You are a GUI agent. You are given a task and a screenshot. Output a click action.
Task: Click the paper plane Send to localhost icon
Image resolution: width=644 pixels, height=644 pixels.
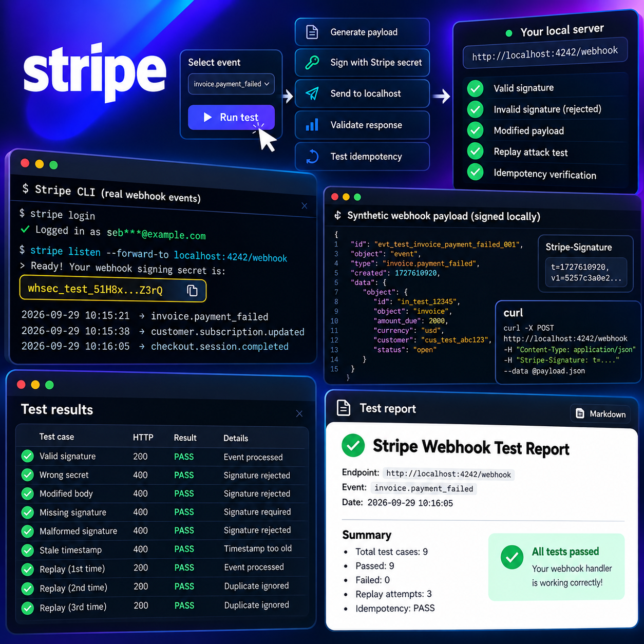tap(312, 93)
